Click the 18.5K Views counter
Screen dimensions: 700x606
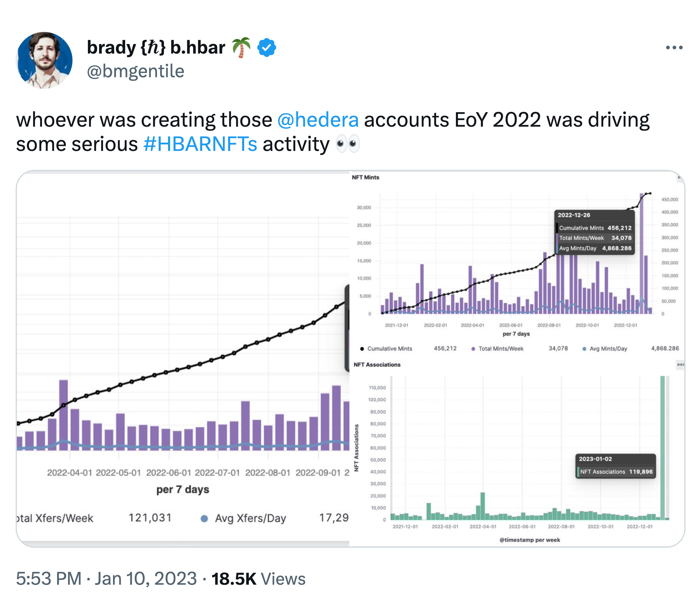(x=258, y=578)
